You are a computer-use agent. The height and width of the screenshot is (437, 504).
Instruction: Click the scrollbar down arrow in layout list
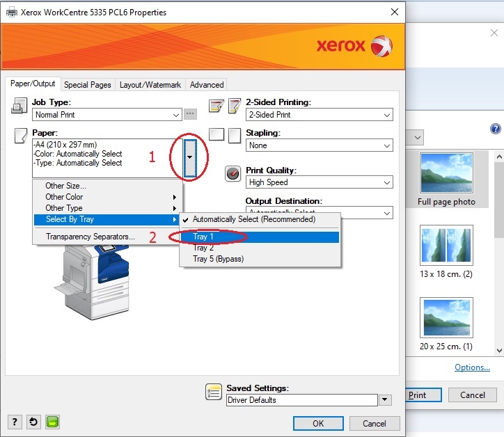coord(499,350)
